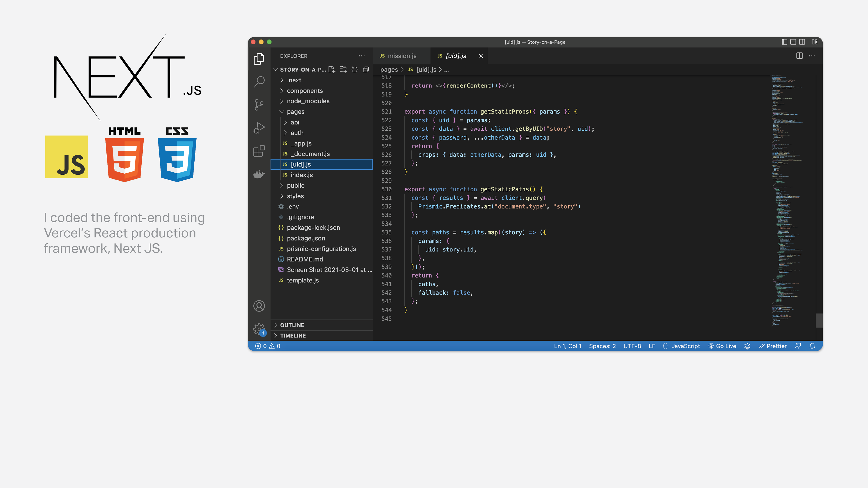Open package-lock.json
This screenshot has height=488, width=868.
point(322,228)
